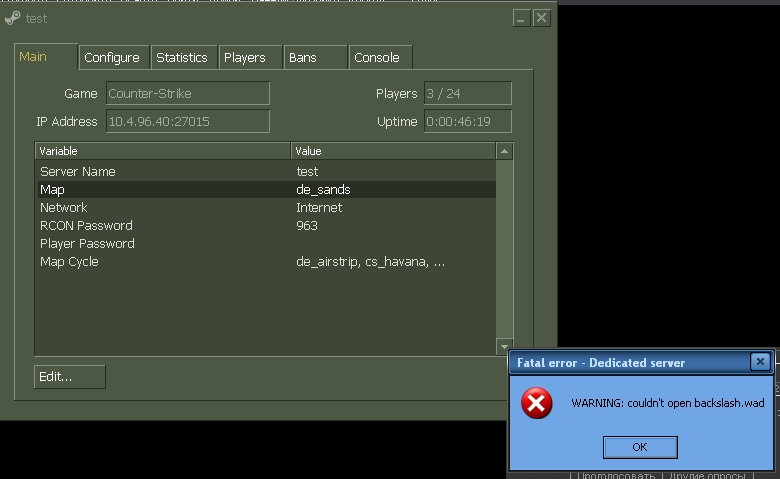Click the Players field showing 3 / 24
Viewport: 780px width, 479px height.
(468, 94)
